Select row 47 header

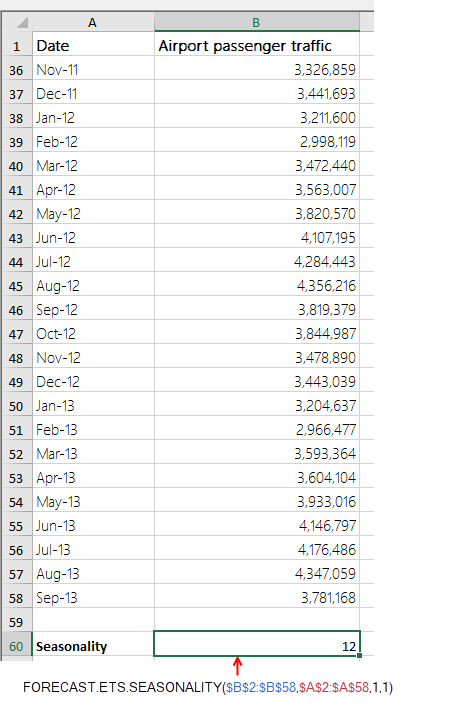[x=17, y=334]
